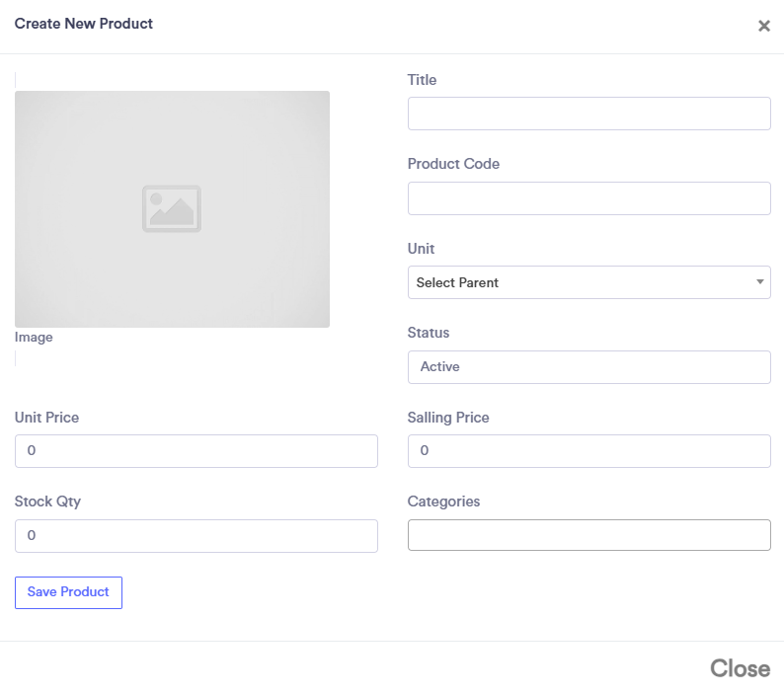Click the Stock Qty input field
Image resolution: width=784 pixels, height=695 pixels.
[196, 535]
